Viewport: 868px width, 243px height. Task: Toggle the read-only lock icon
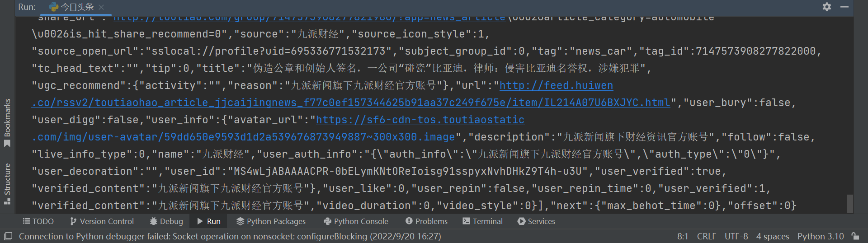click(x=855, y=236)
